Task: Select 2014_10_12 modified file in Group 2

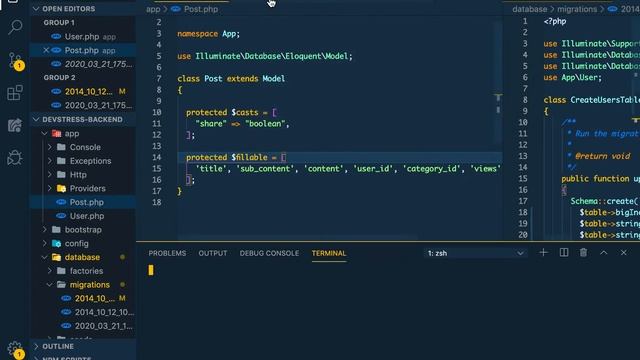Action: coord(83,91)
